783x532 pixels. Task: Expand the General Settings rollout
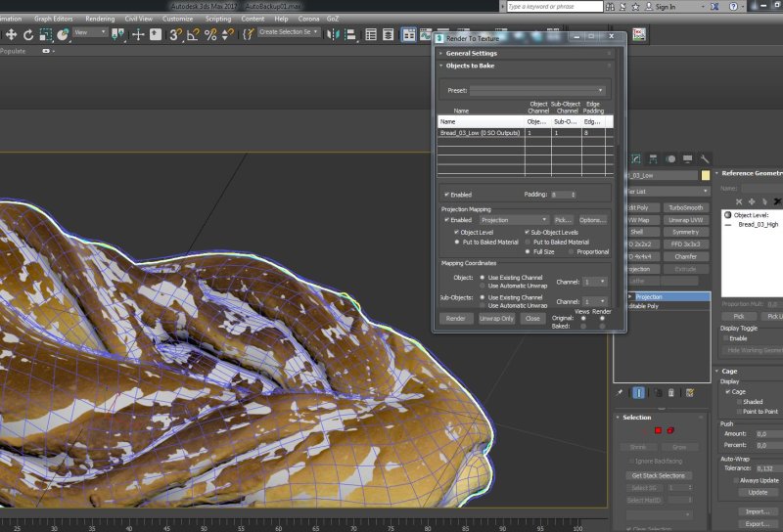coord(472,53)
